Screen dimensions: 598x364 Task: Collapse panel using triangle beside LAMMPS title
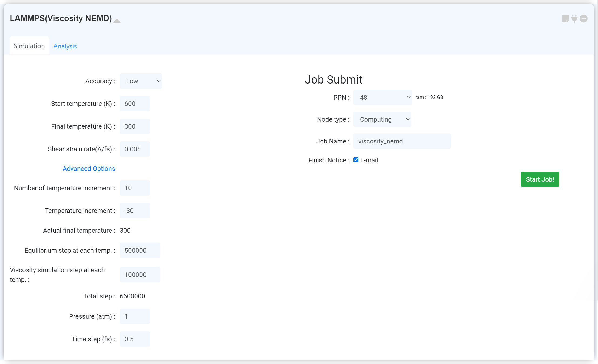tap(117, 21)
